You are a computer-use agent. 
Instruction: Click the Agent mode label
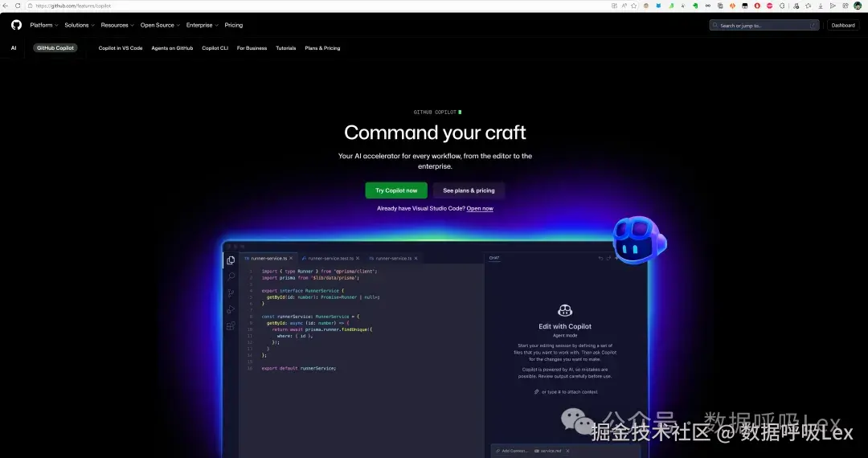565,336
